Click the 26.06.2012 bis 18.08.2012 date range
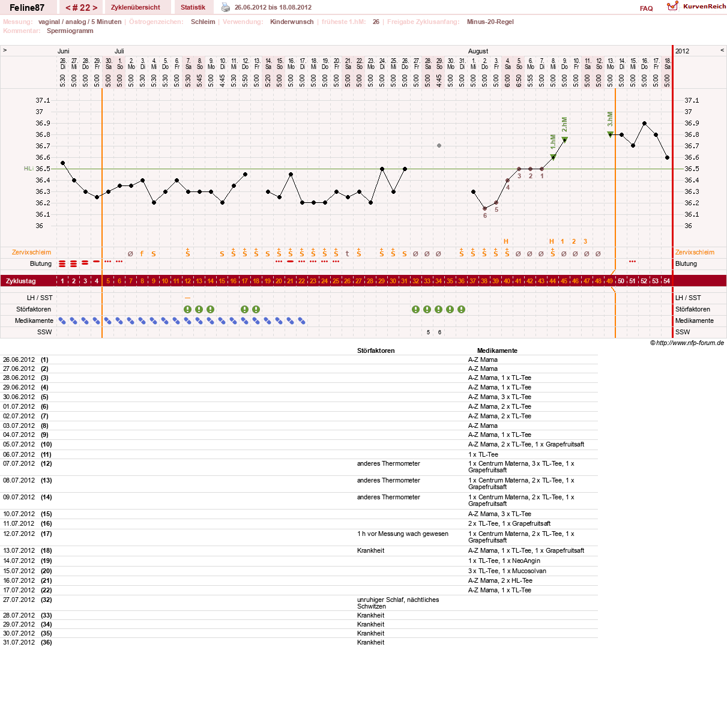The image size is (727, 728). click(273, 7)
